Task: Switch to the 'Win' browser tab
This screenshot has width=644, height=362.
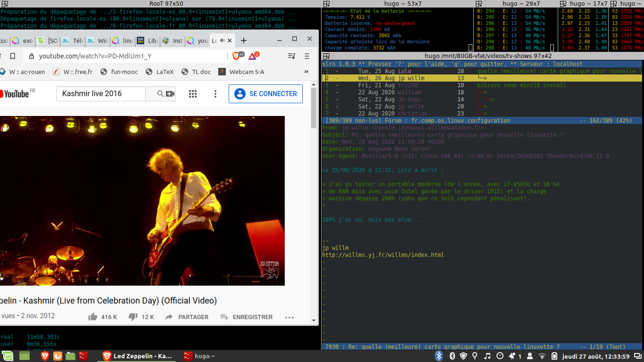Action: coord(97,41)
